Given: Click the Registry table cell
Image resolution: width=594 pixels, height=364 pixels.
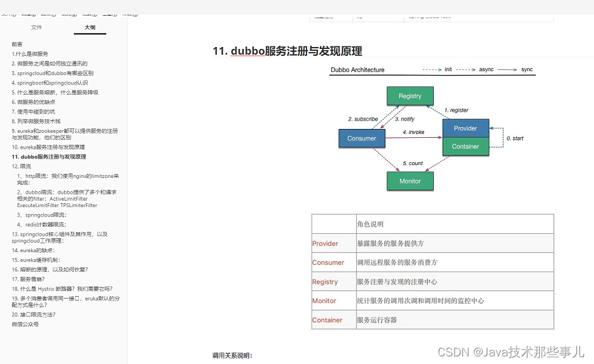Looking at the screenshot, I should pyautogui.click(x=334, y=281).
